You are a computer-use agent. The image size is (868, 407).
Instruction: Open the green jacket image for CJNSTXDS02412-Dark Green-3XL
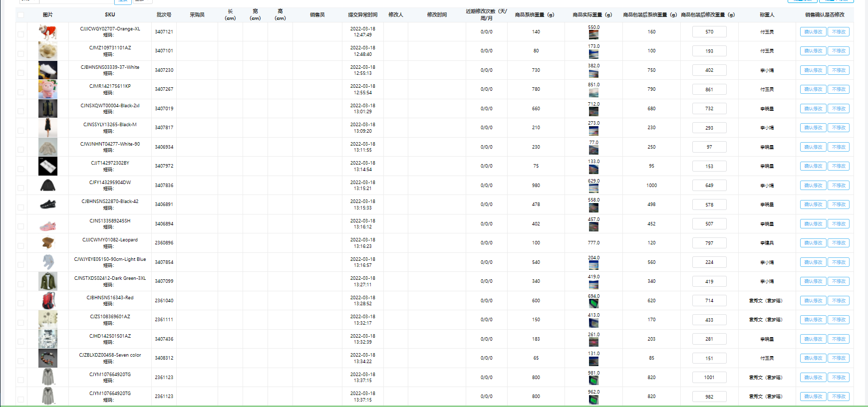48,281
